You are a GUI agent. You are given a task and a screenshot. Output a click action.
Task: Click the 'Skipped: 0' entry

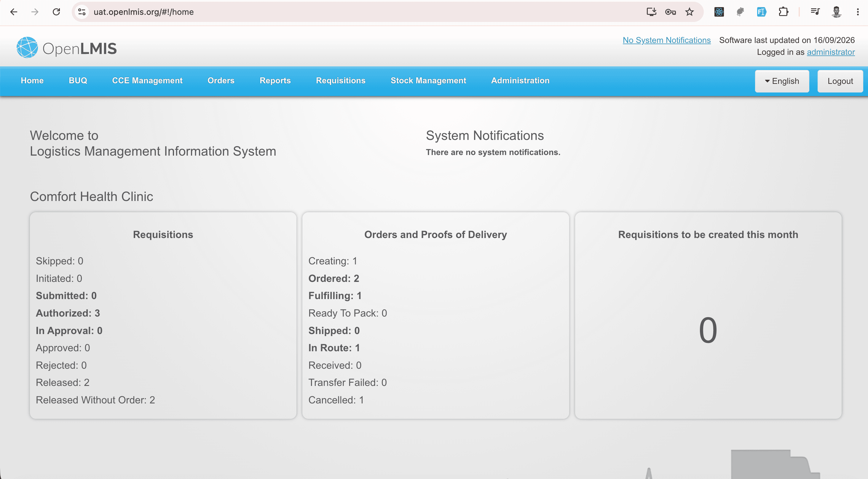pyautogui.click(x=59, y=261)
